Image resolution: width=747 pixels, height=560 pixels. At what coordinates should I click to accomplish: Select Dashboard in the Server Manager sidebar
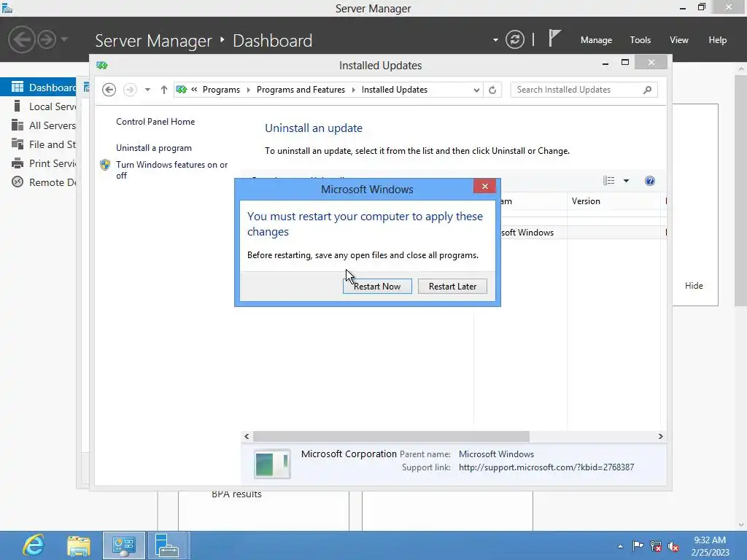click(x=38, y=87)
